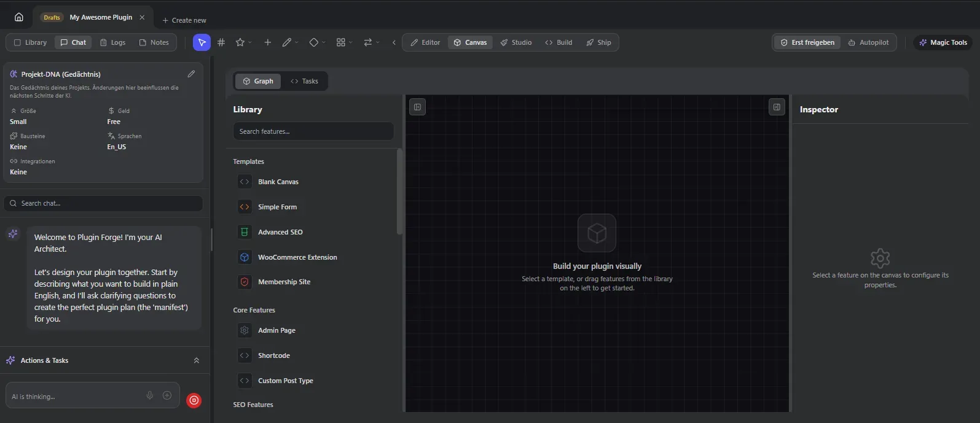The height and width of the screenshot is (423, 980).
Task: Click the Library list vertical scrollbar
Action: [399, 192]
